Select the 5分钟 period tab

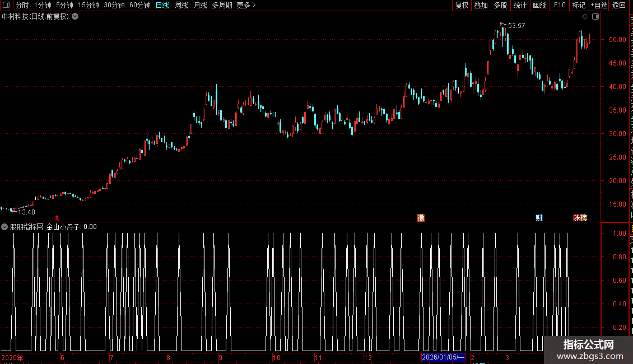64,5
